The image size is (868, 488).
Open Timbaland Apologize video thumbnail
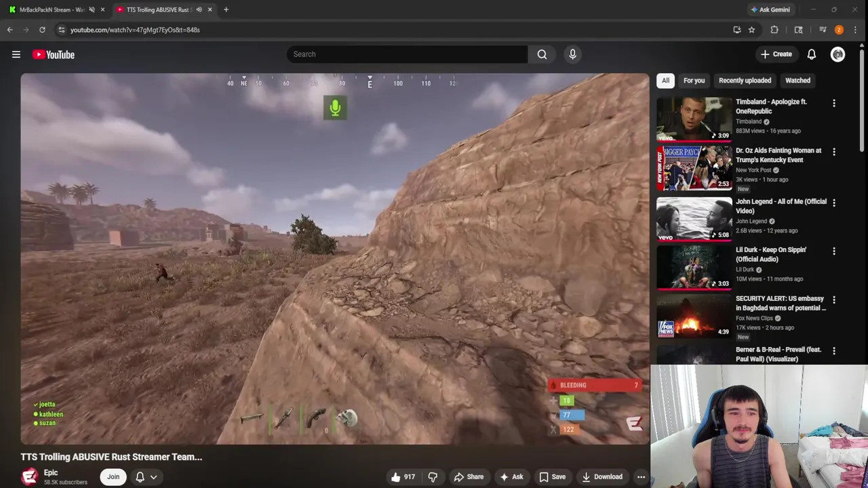[x=694, y=119]
